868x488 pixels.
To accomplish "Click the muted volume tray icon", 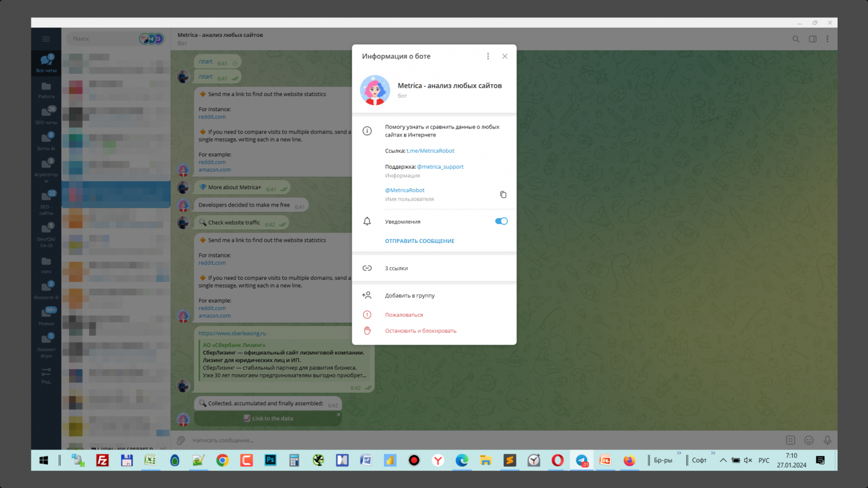I will coord(748,460).
